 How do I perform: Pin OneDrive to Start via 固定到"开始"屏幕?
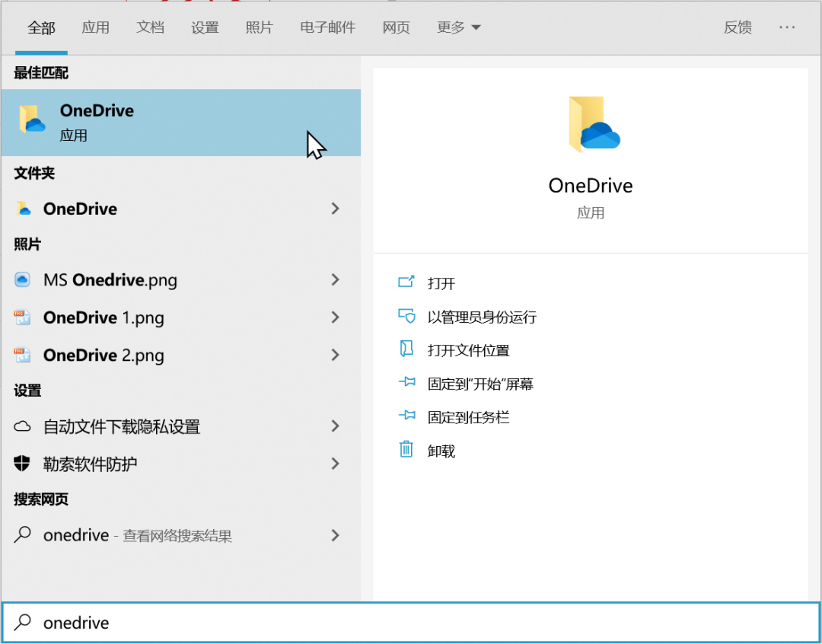pos(479,383)
